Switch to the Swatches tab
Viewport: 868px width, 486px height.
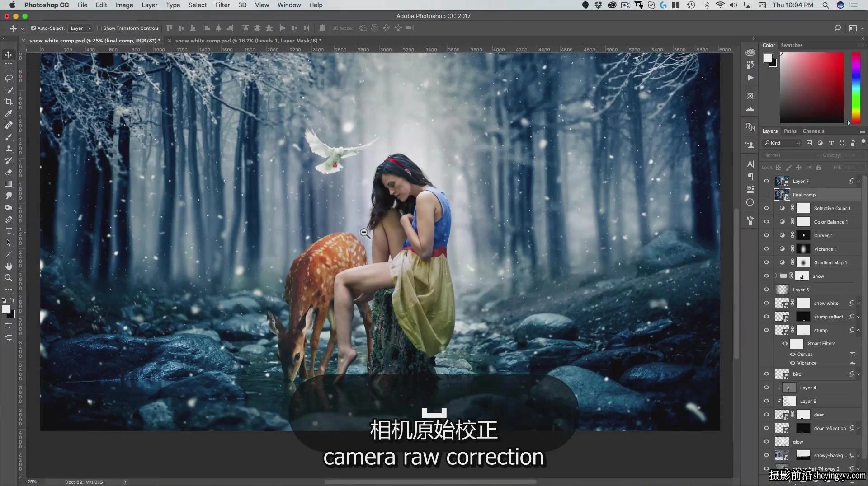[792, 45]
